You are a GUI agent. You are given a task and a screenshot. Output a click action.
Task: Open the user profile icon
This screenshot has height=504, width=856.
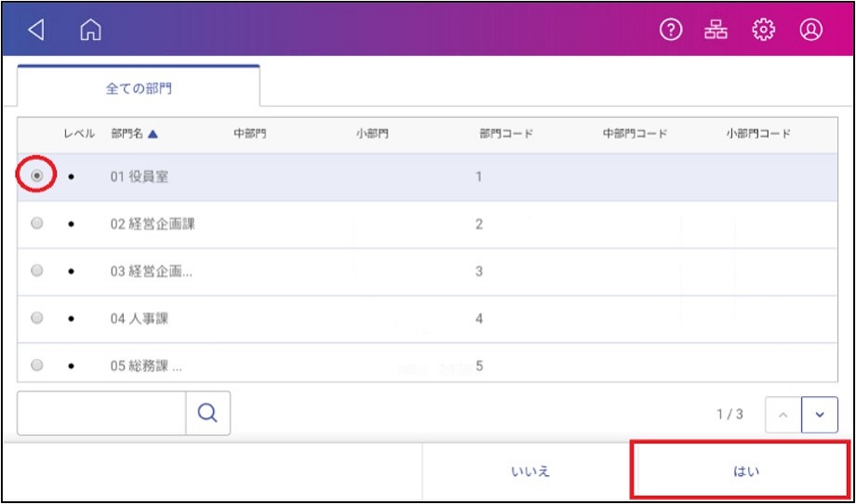pos(811,31)
